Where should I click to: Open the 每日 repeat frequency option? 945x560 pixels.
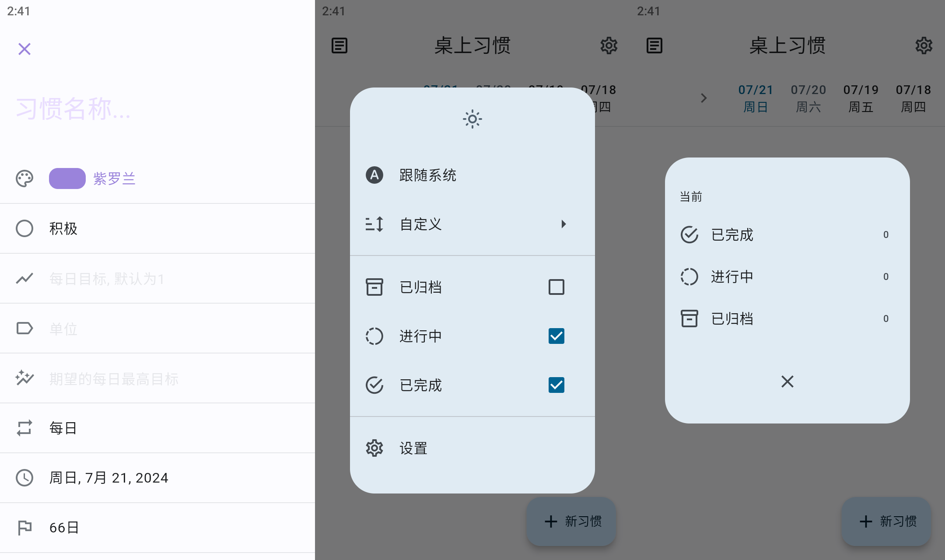[x=157, y=428]
